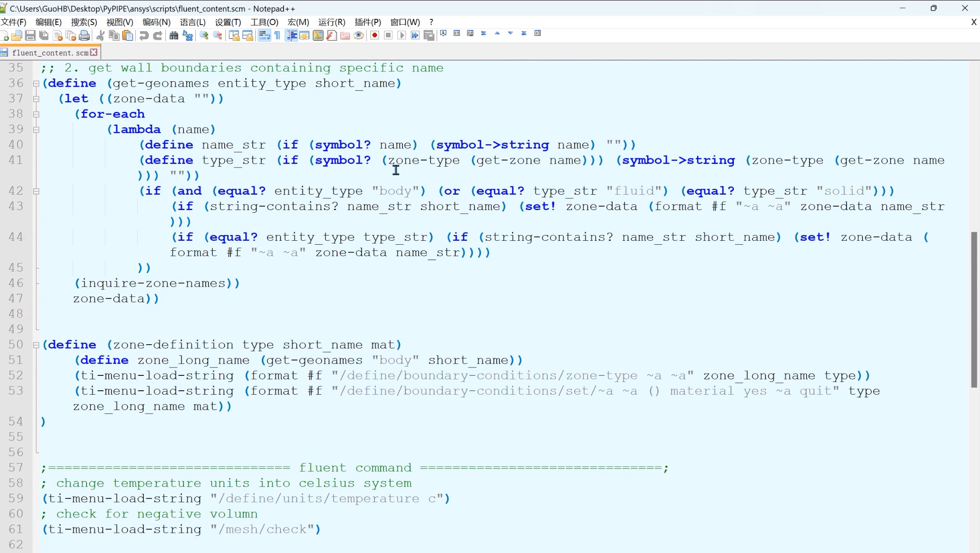Toggle the indent guide display
Screen dimensions: 980x553
(291, 36)
